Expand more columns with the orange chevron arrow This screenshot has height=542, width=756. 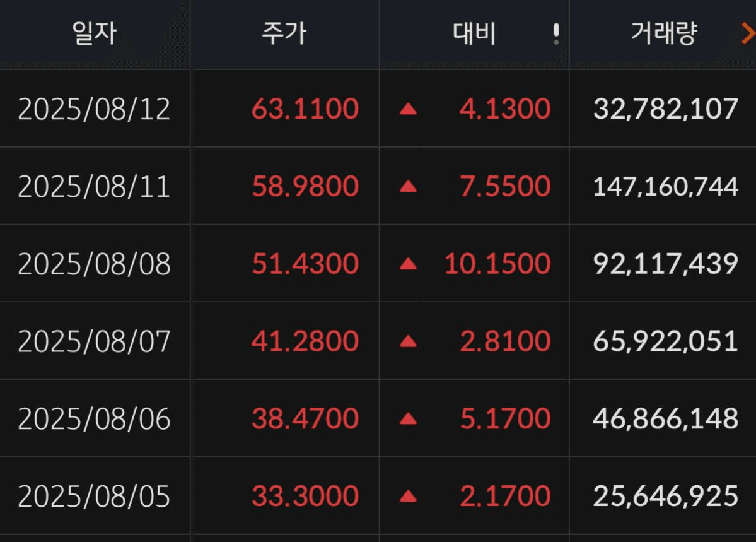click(x=748, y=34)
